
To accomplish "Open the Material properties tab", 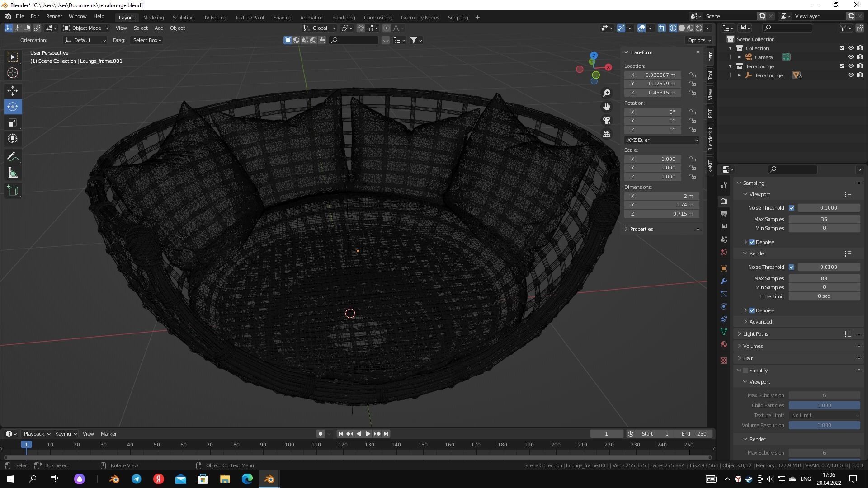I will [x=724, y=344].
